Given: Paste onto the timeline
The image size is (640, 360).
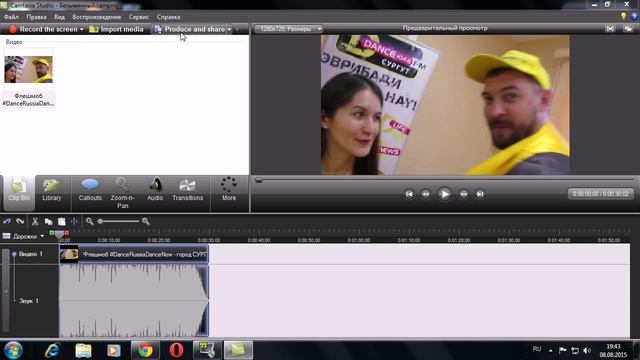Looking at the screenshot, I should click(62, 221).
